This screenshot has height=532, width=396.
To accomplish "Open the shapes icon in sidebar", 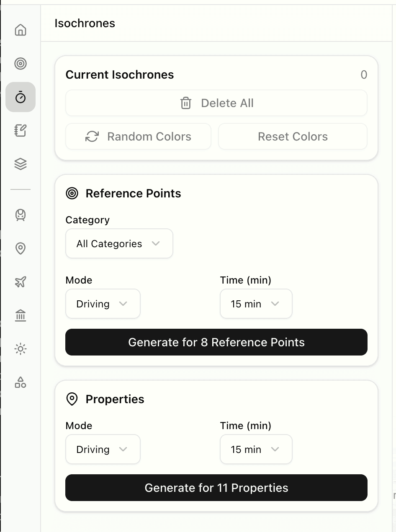I will pos(20,382).
